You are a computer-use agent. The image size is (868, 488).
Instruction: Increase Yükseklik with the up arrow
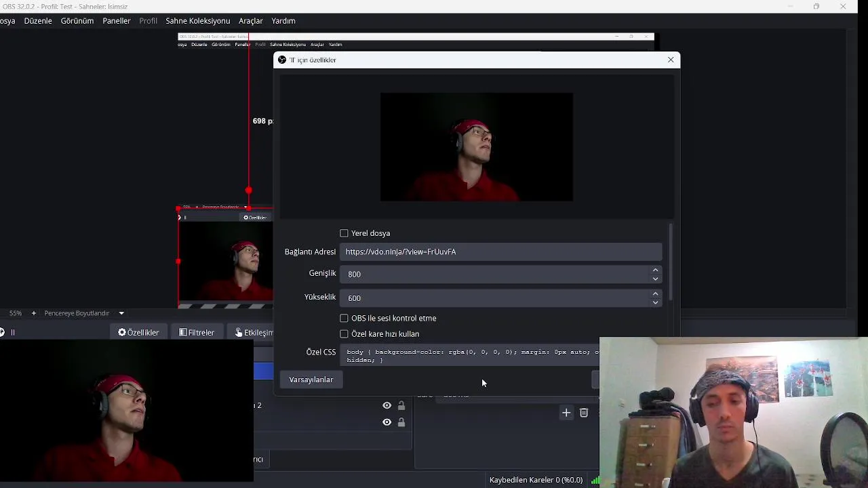click(x=655, y=293)
